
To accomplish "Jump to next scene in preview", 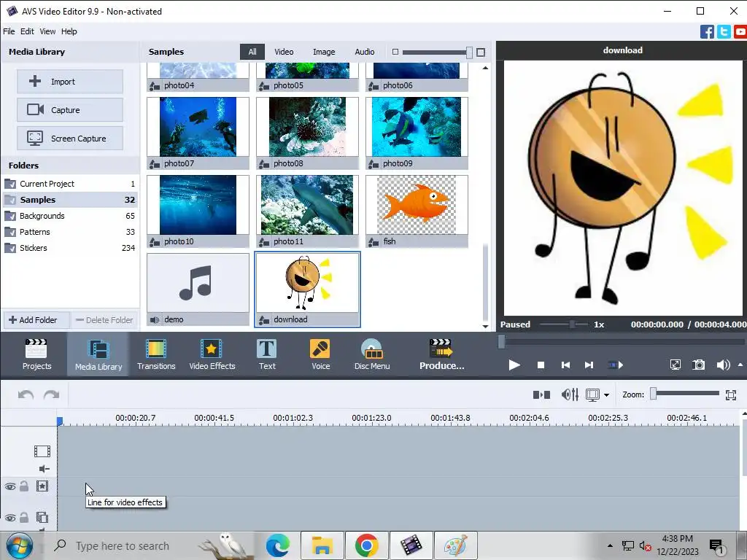I will [616, 365].
